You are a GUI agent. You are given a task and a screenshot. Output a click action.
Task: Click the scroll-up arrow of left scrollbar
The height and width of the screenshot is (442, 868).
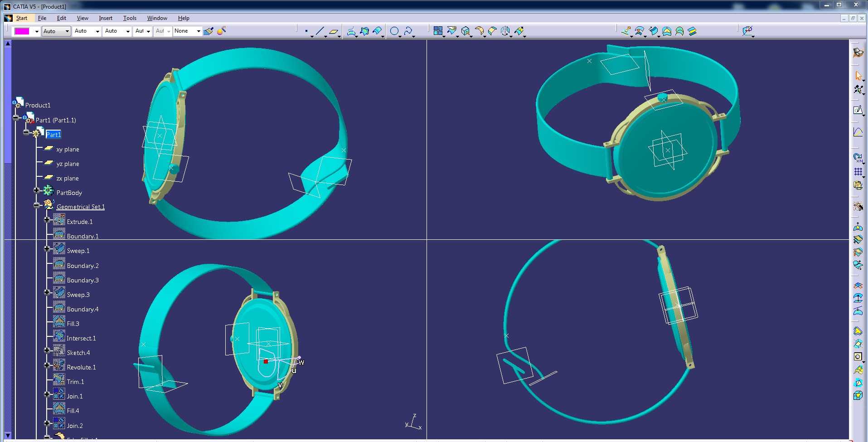coord(8,44)
